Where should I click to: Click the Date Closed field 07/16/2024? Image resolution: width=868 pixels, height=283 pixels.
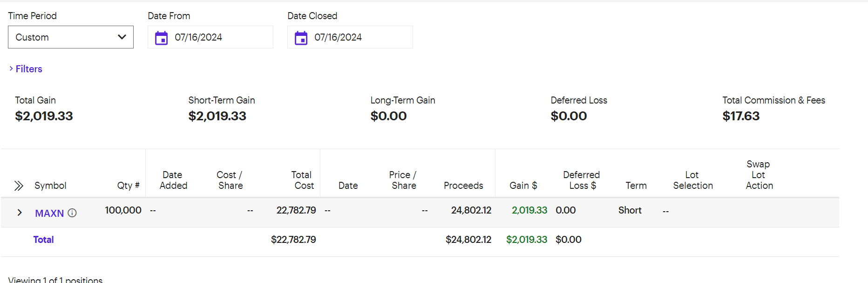(x=350, y=37)
